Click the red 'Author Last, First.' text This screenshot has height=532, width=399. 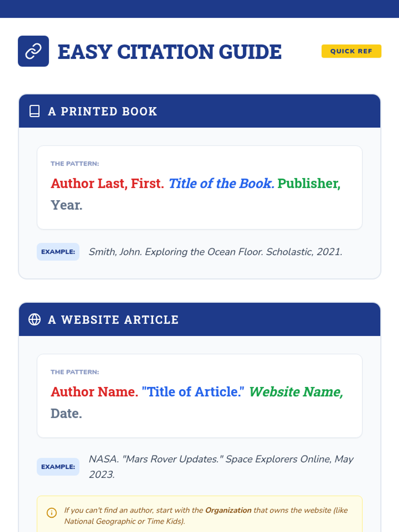(107, 184)
